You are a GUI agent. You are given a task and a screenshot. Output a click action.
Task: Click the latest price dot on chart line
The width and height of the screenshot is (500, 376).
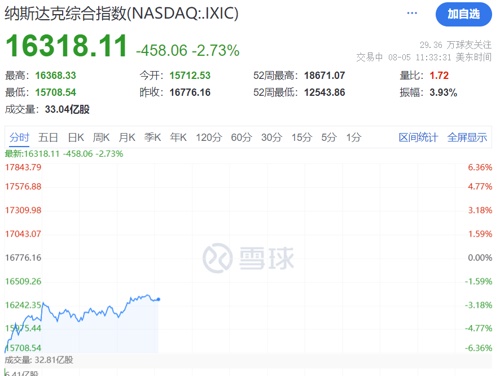coord(158,299)
